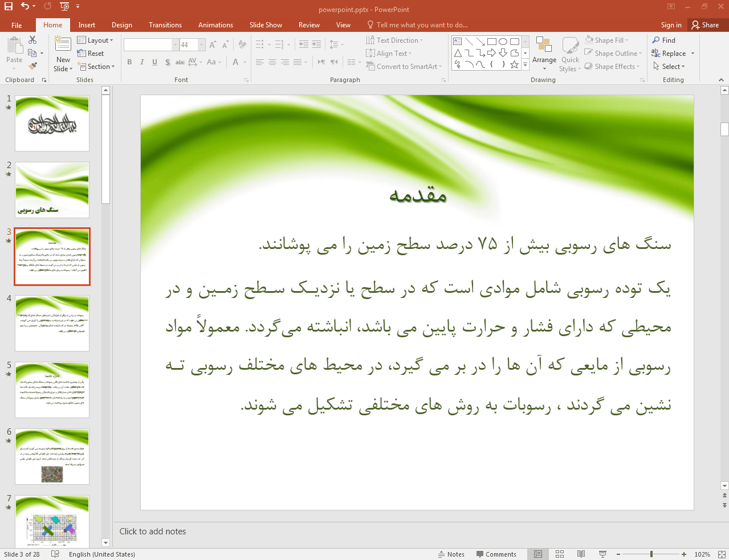Open the Select dropdown in Editing
729x560 pixels.
click(669, 67)
